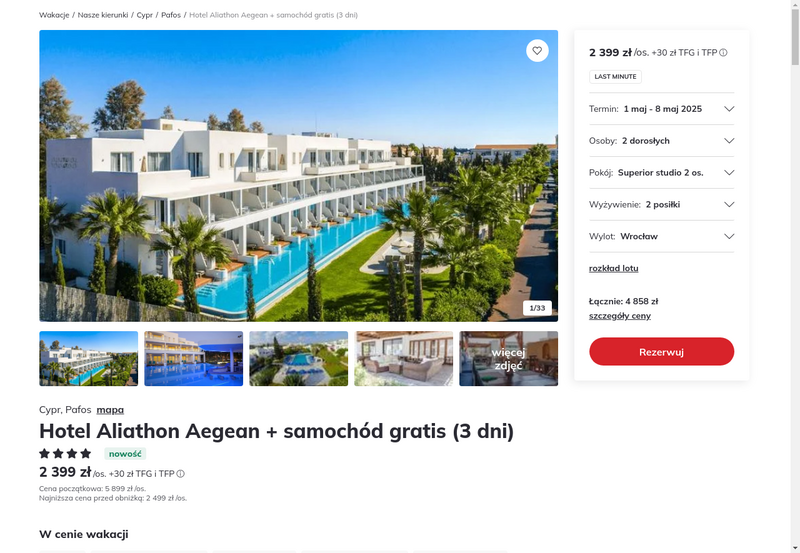The height and width of the screenshot is (553, 800).
Task: Go to the Wakacje breadcrumb
Action: click(54, 15)
